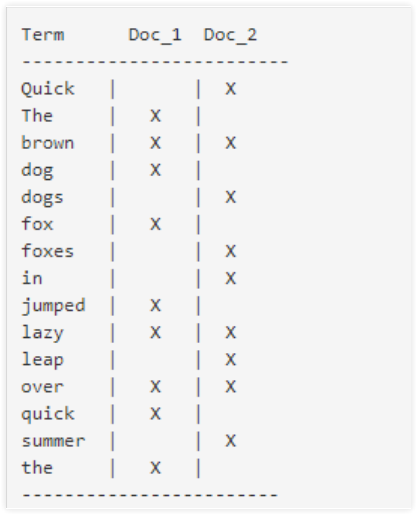Click the term jumped
417x515 pixels.
(53, 306)
